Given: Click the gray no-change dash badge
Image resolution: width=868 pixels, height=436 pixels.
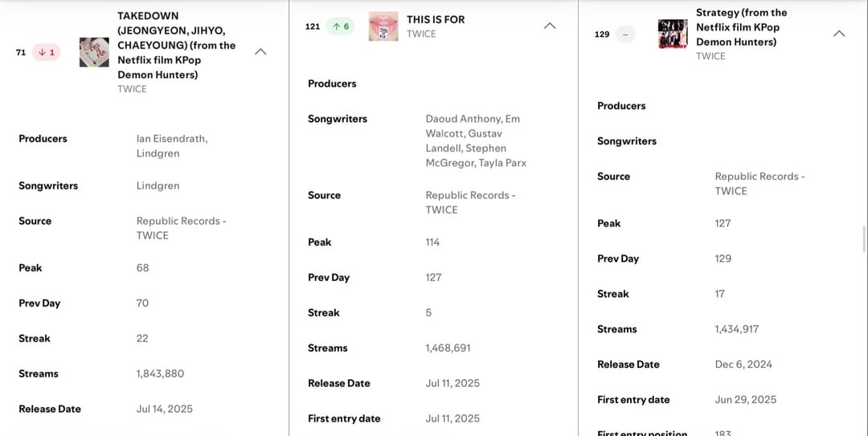Looking at the screenshot, I should pos(624,35).
